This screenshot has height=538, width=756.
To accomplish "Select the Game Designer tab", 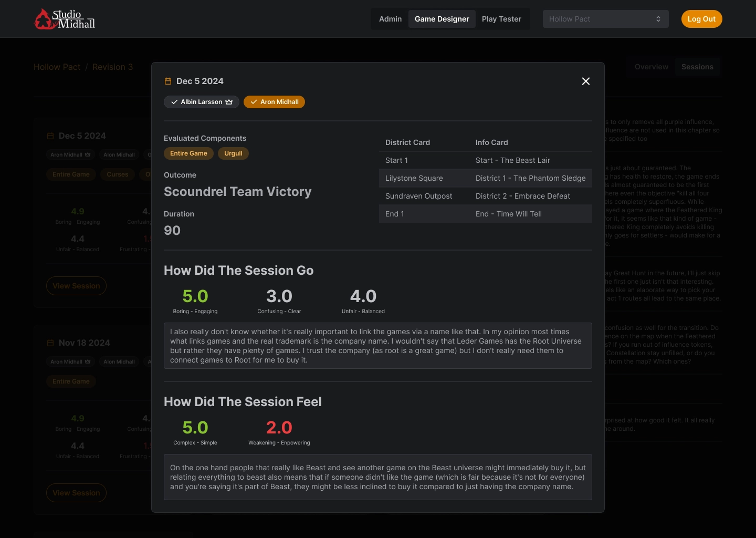I will point(442,19).
